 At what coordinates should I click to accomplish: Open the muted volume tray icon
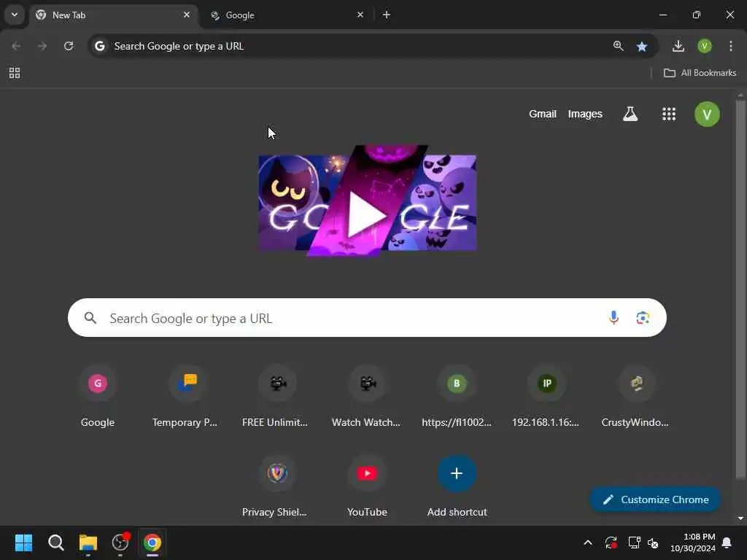click(x=653, y=542)
